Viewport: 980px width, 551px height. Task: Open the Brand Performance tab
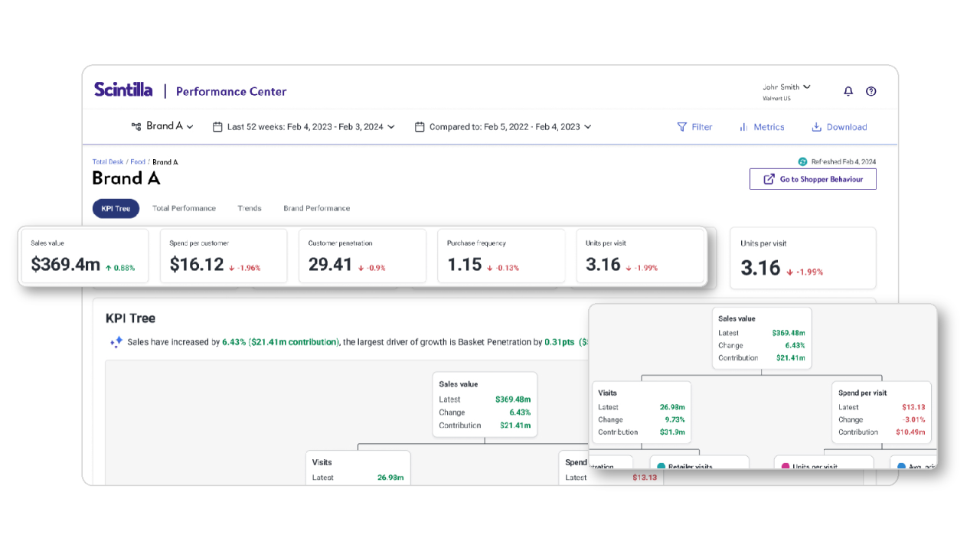(x=316, y=208)
